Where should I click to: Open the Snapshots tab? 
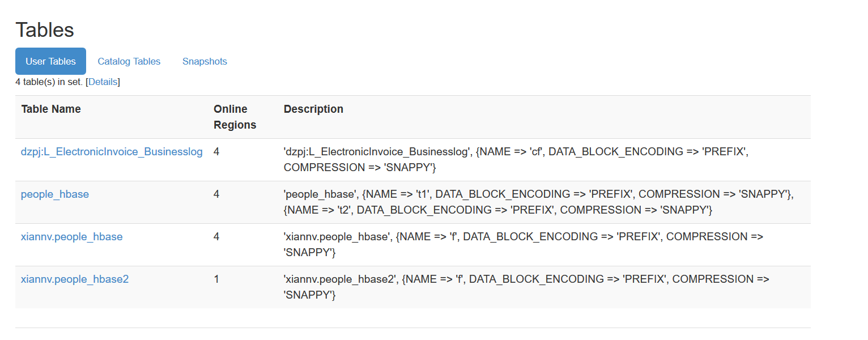click(205, 61)
